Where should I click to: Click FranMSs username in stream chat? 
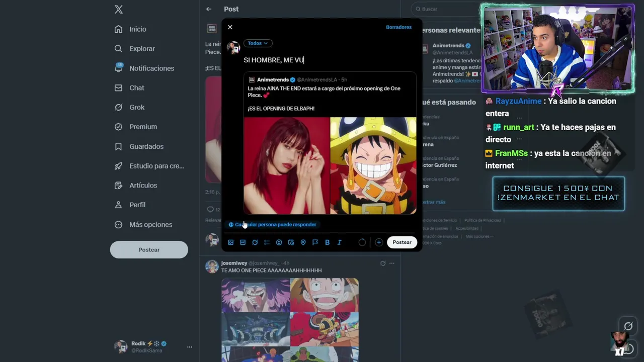point(512,153)
